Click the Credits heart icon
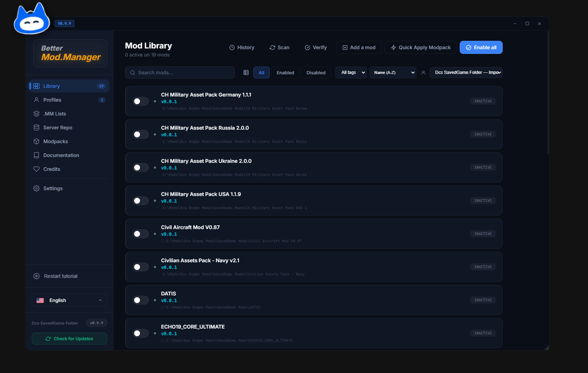 click(36, 169)
